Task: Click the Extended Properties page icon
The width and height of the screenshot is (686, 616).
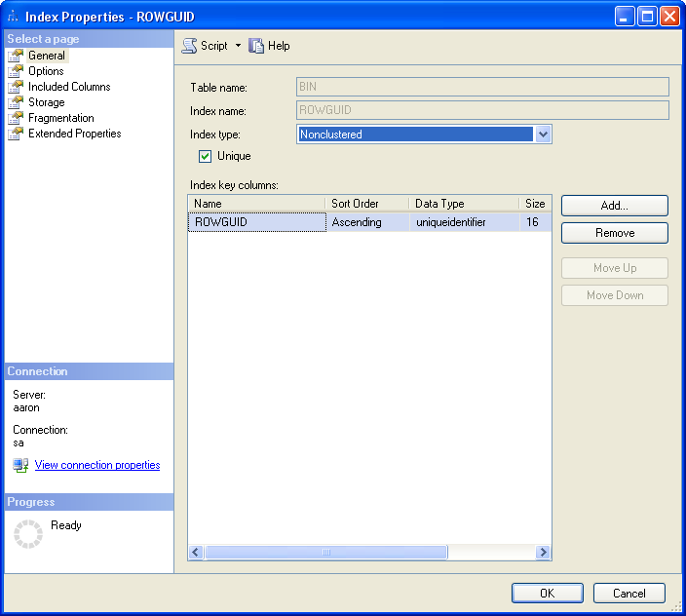Action: tap(16, 134)
